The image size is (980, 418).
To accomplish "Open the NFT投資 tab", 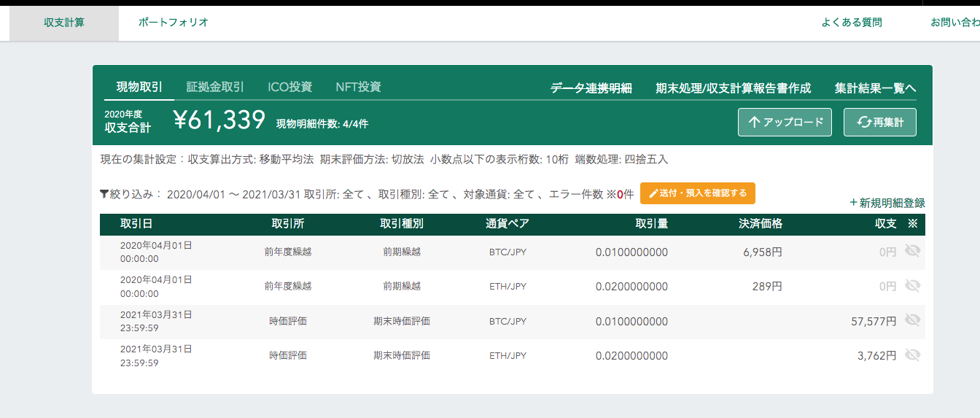I will pyautogui.click(x=358, y=87).
